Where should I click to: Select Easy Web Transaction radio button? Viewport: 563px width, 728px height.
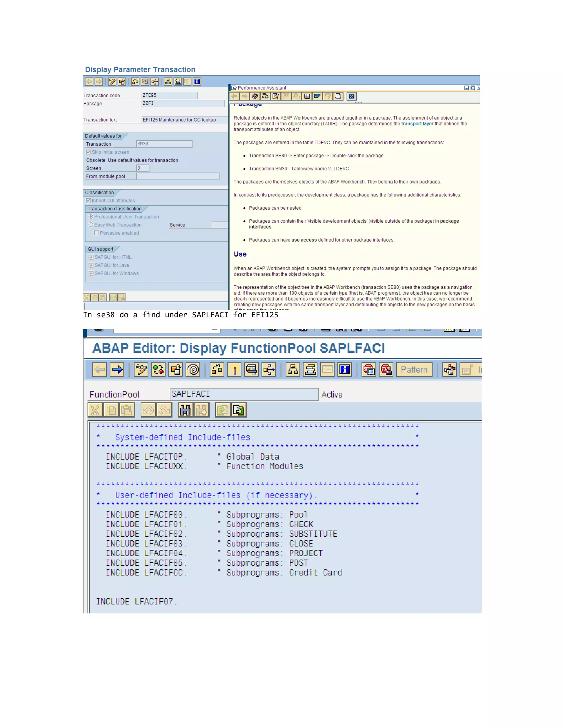91,225
